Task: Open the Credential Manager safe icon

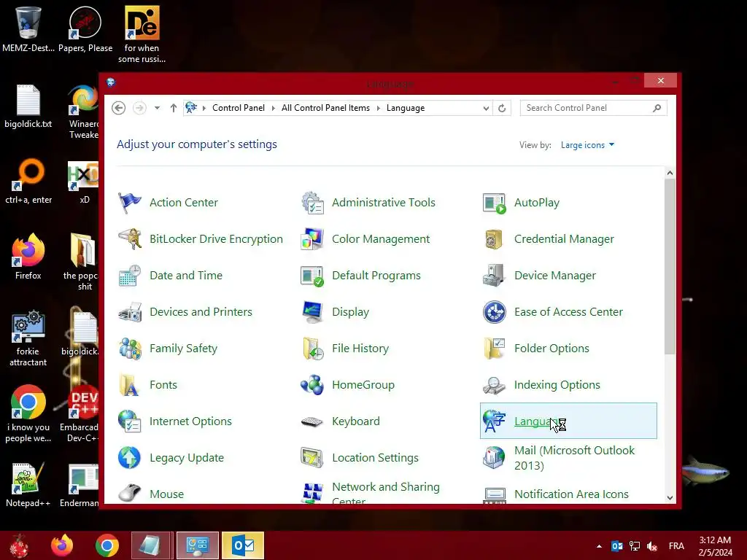Action: (495, 239)
